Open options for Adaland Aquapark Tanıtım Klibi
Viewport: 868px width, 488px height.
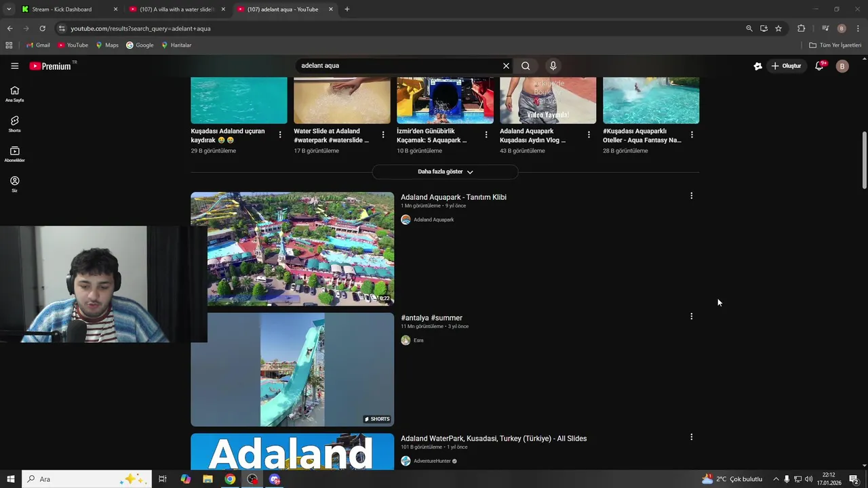coord(691,196)
